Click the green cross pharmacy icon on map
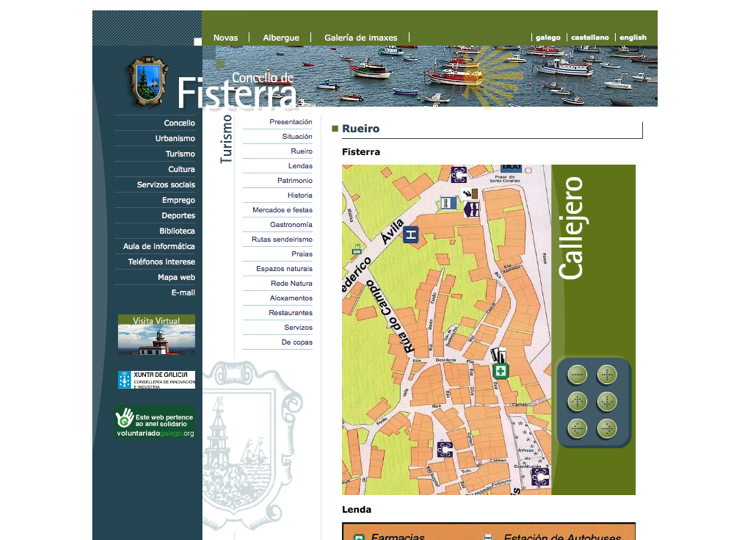Screen dimensions: 750x540 pos(500,371)
